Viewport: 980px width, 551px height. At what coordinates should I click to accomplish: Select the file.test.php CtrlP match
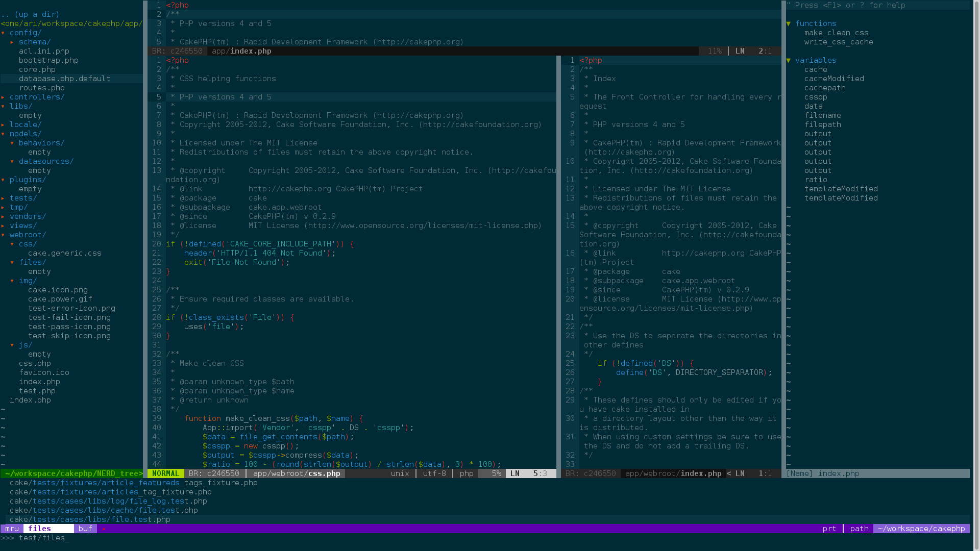(x=90, y=519)
